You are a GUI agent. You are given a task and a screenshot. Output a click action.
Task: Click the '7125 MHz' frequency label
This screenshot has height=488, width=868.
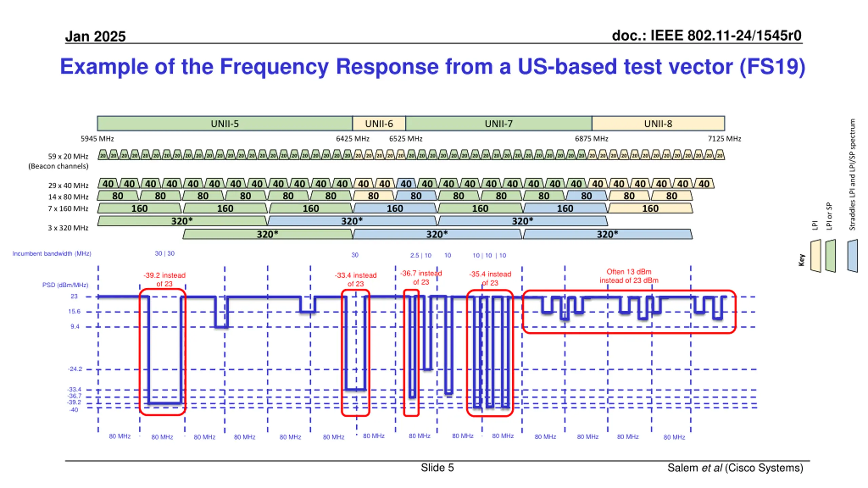(725, 139)
